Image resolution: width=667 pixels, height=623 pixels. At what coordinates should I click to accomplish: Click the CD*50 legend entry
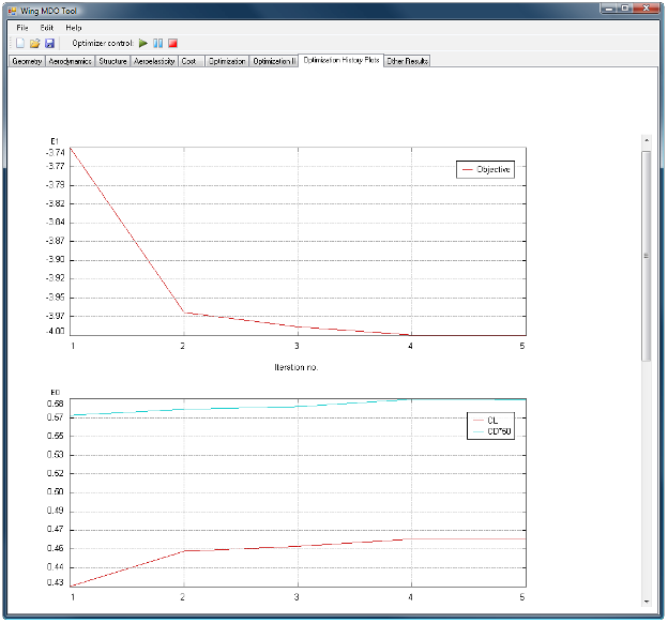click(x=491, y=432)
